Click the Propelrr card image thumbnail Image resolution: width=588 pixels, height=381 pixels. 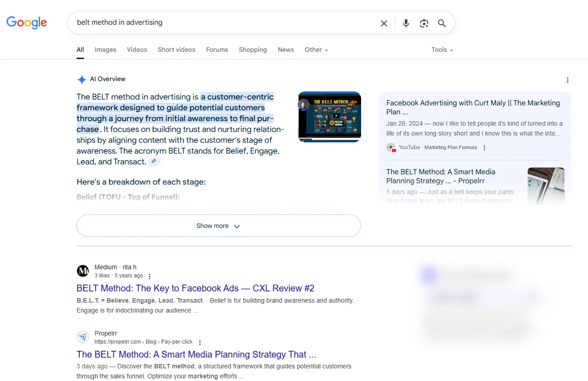click(546, 185)
